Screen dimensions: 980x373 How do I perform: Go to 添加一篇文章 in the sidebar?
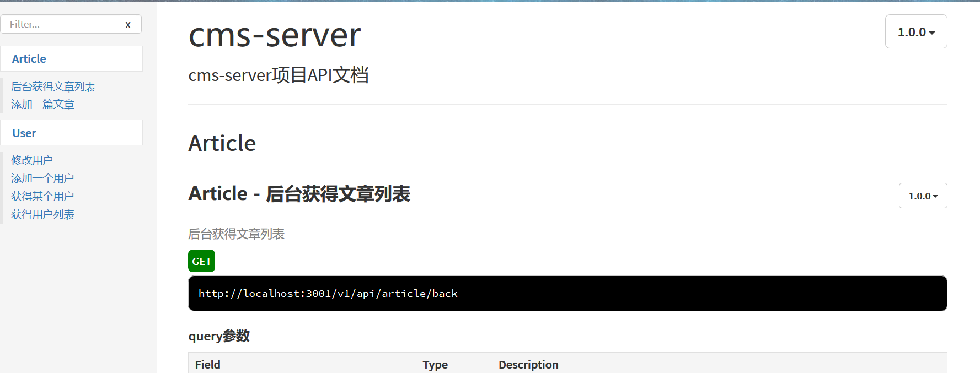[x=42, y=104]
